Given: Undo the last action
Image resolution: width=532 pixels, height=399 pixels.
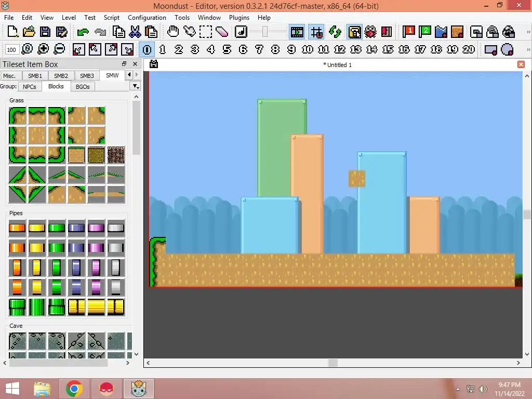Looking at the screenshot, I should coord(83,32).
